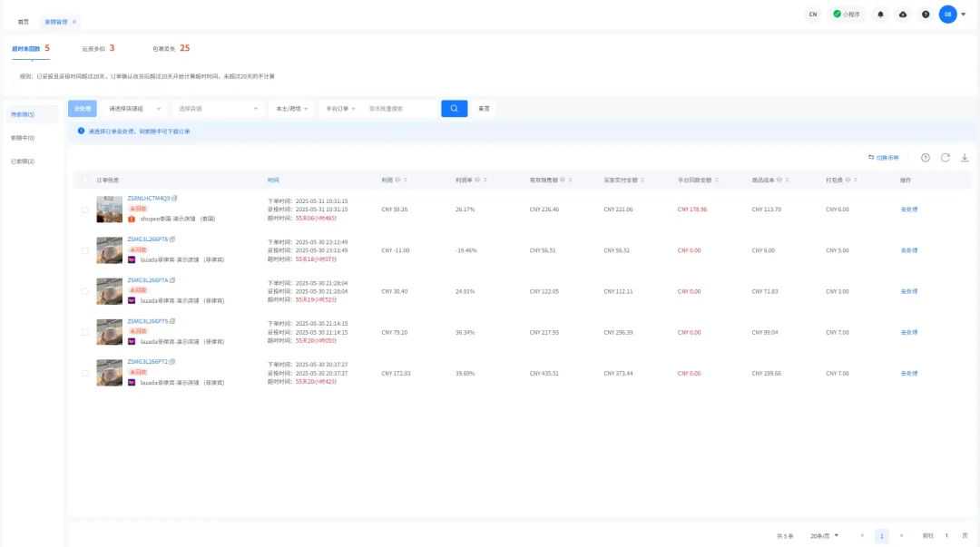
Task: Select checkbox for order ZS8NLHCTM4Q9
Action: [x=85, y=210]
